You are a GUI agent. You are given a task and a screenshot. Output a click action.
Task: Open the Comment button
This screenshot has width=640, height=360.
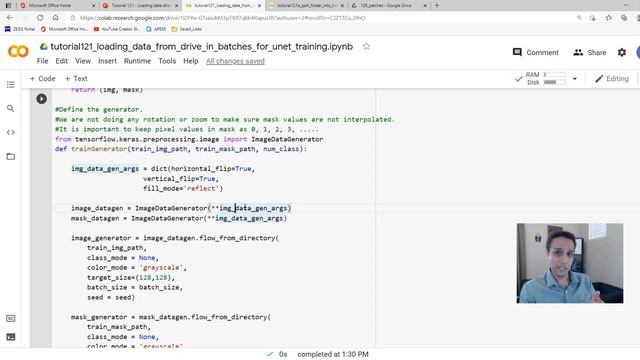point(536,53)
